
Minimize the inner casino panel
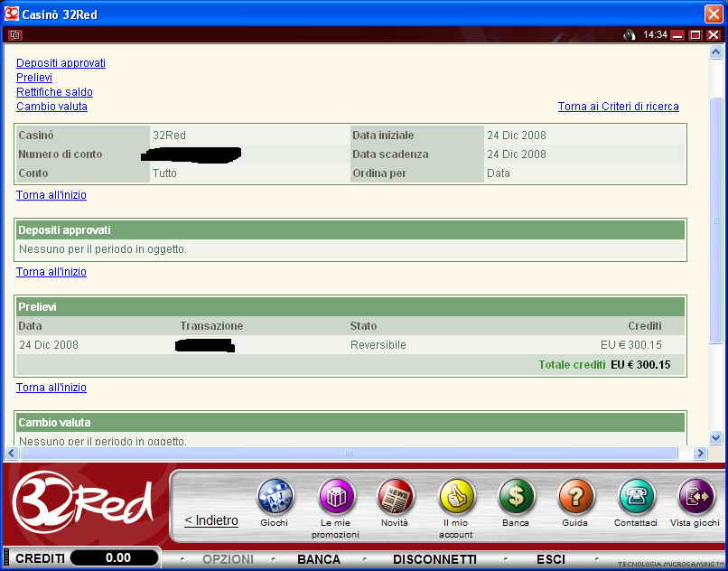click(x=677, y=35)
